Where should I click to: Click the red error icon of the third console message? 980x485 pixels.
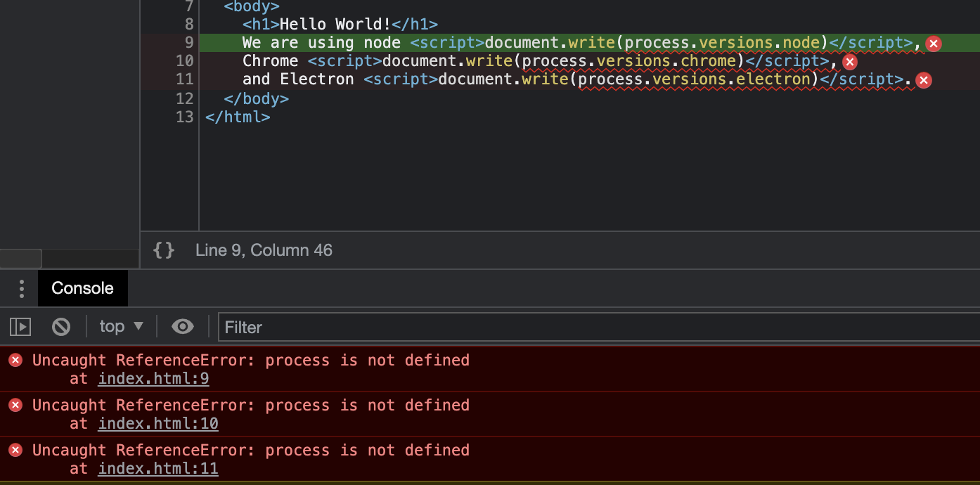point(15,451)
